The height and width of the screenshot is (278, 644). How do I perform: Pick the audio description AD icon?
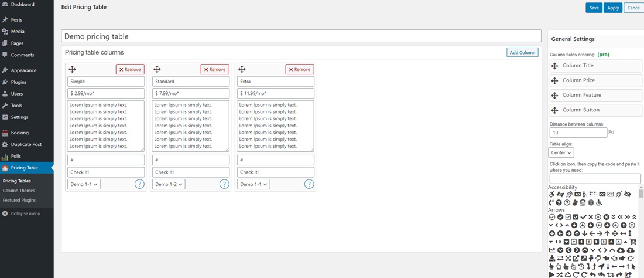[x=577, y=194]
